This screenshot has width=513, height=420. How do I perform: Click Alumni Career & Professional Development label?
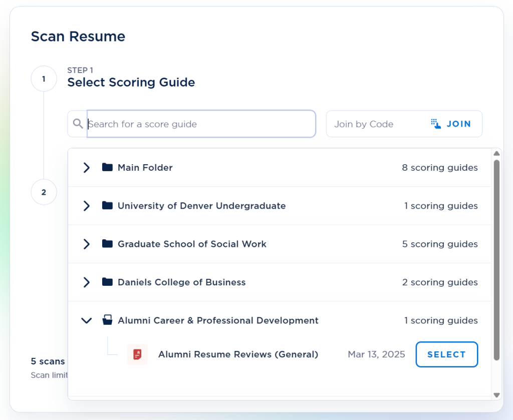(218, 321)
